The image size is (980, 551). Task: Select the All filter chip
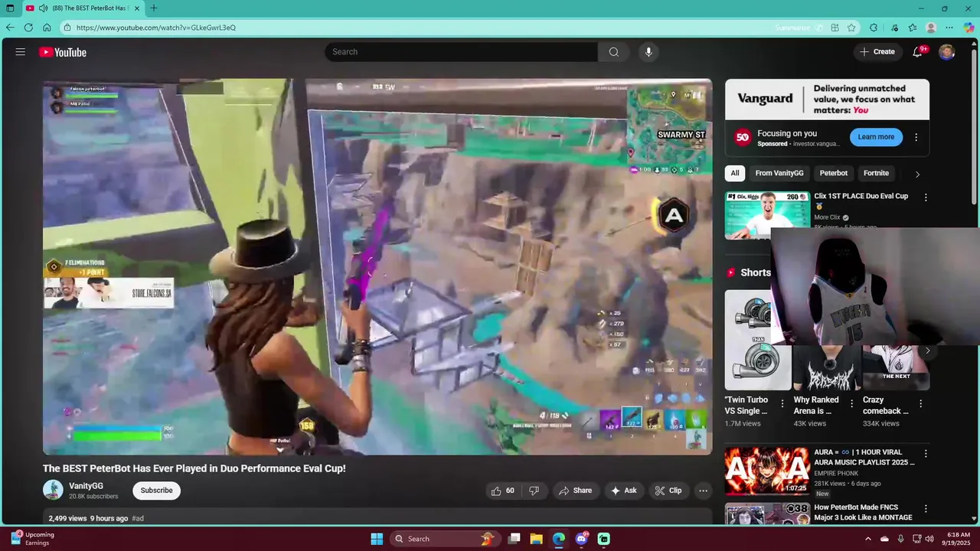[x=735, y=173]
